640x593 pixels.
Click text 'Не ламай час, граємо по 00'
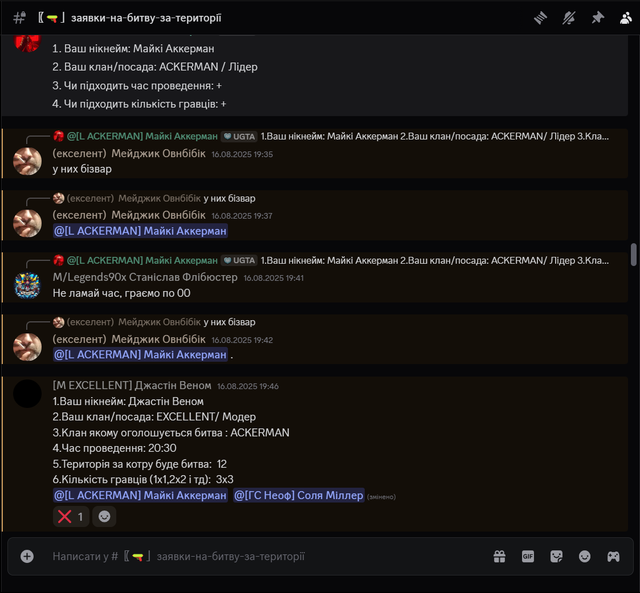pyautogui.click(x=121, y=293)
